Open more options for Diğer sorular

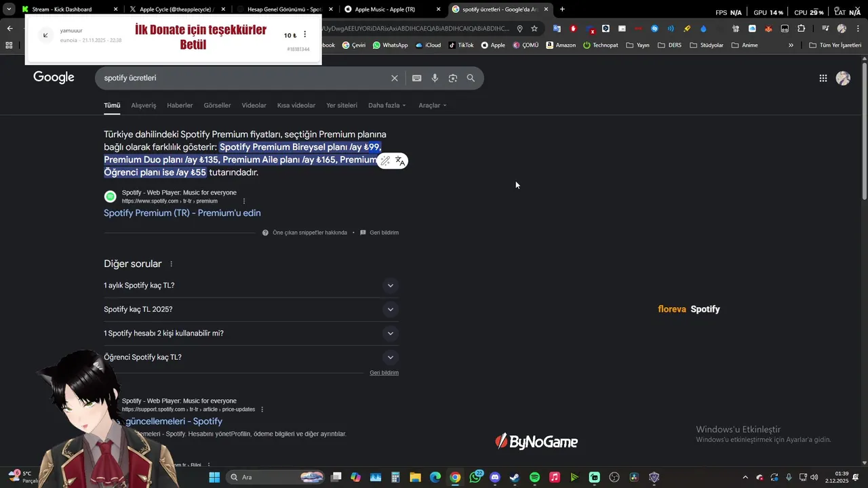click(x=171, y=264)
